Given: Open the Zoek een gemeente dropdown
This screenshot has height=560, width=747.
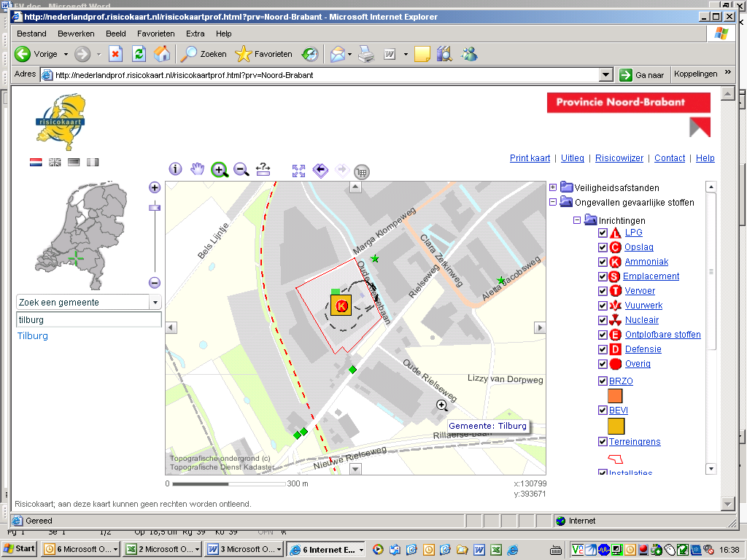Looking at the screenshot, I should click(155, 303).
